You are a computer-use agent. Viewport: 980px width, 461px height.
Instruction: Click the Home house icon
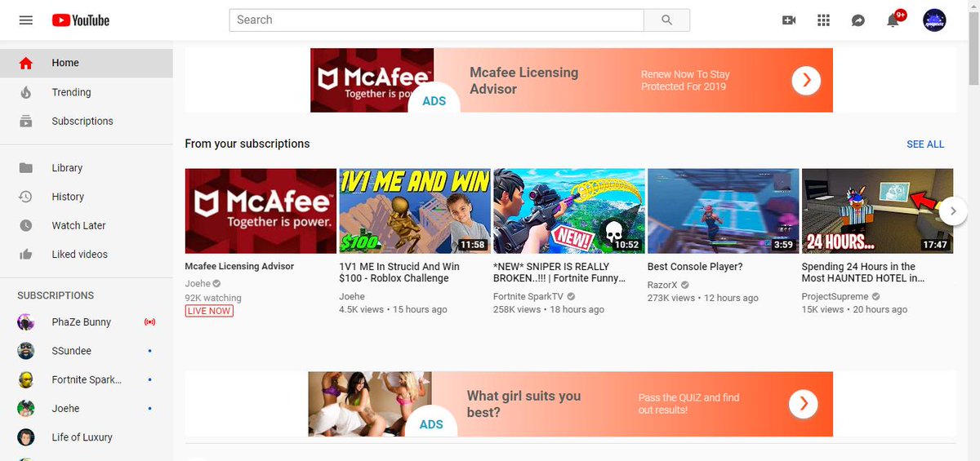pyautogui.click(x=26, y=63)
